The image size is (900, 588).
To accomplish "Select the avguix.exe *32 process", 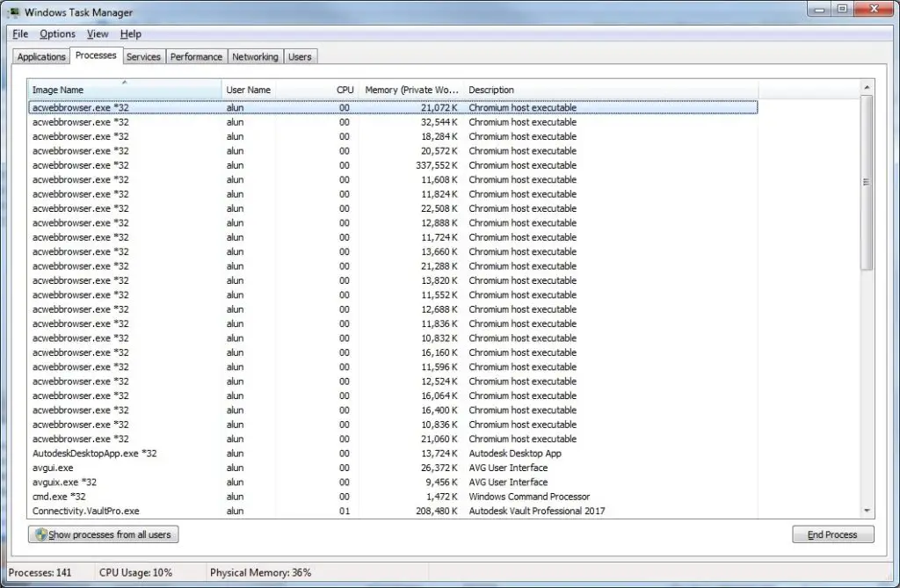I will pyautogui.click(x=393, y=483).
